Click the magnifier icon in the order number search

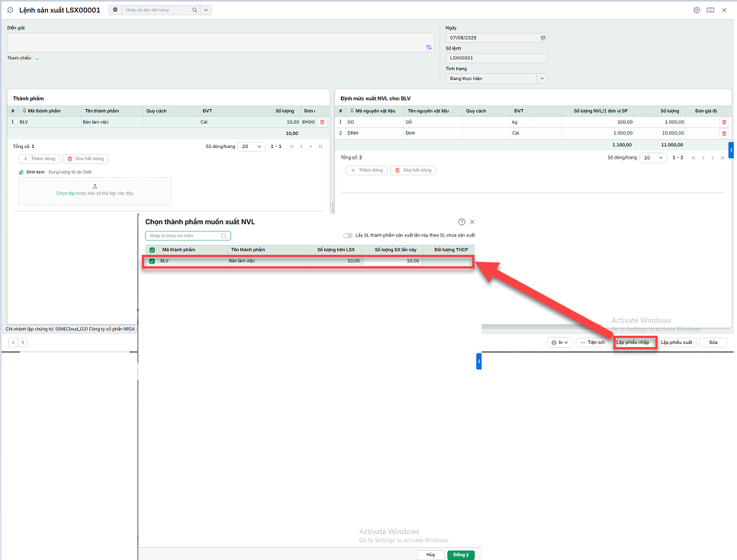195,10
